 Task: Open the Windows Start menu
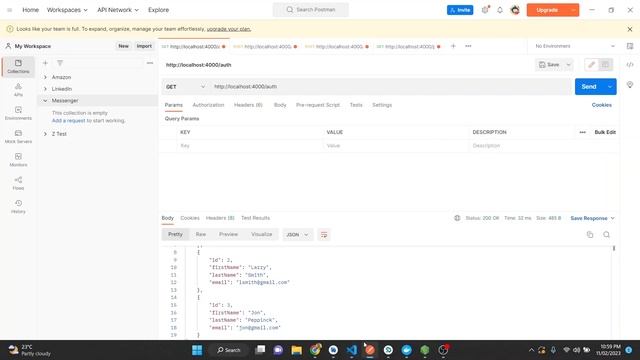(x=197, y=350)
